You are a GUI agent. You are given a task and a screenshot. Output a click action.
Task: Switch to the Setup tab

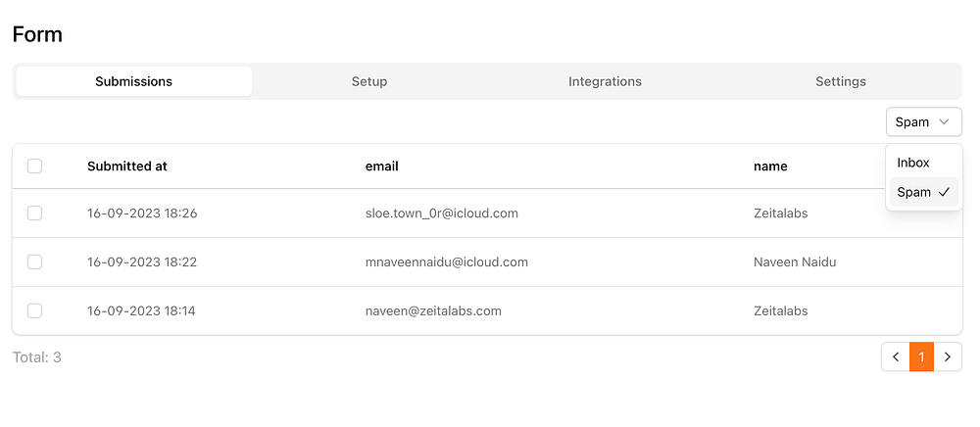369,81
